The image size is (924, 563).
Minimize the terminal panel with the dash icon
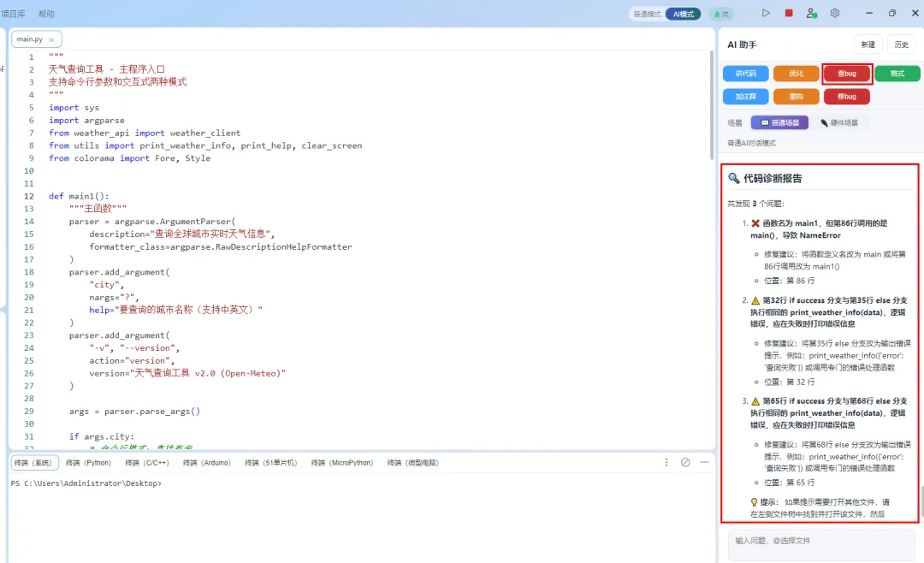pos(704,463)
